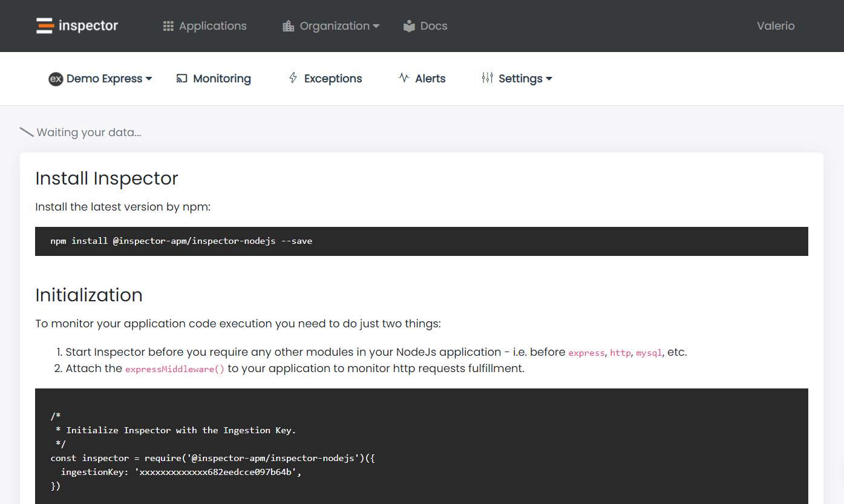Image resolution: width=844 pixels, height=504 pixels.
Task: Click the Express app badge icon
Action: click(x=55, y=79)
